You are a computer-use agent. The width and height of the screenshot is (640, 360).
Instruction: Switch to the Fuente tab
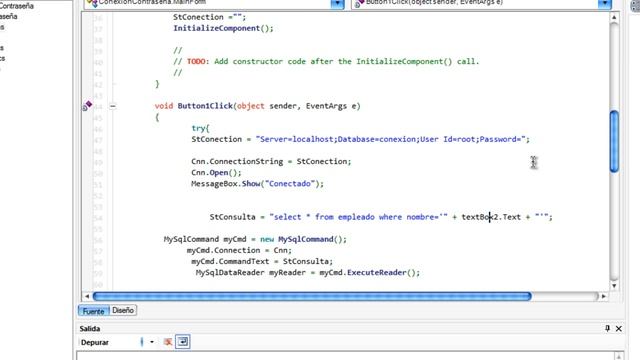tap(93, 311)
